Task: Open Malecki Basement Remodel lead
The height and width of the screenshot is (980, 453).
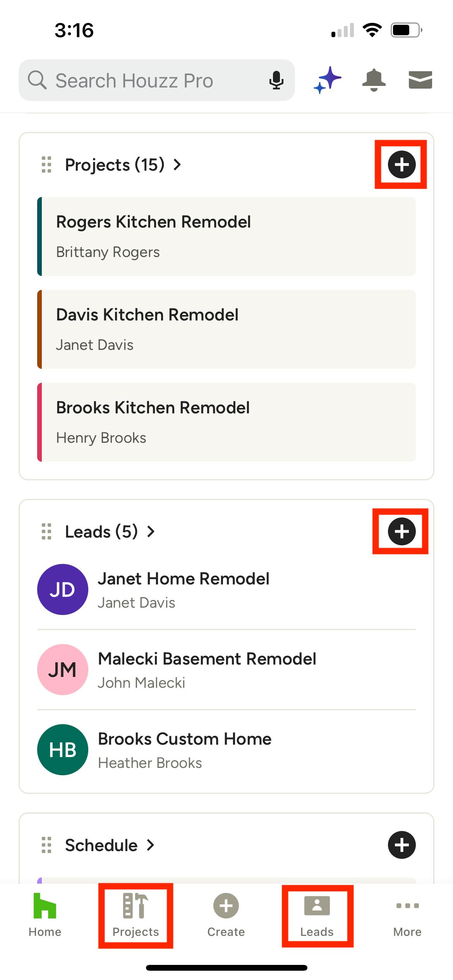Action: coord(226,670)
